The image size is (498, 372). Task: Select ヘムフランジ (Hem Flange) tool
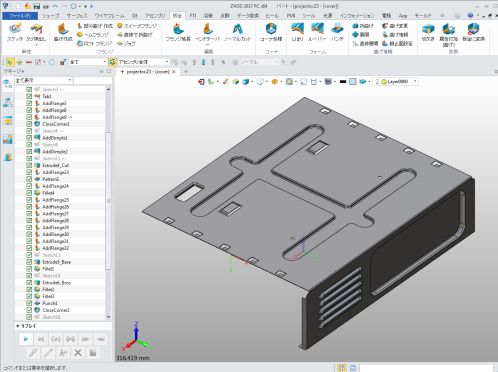click(x=93, y=35)
